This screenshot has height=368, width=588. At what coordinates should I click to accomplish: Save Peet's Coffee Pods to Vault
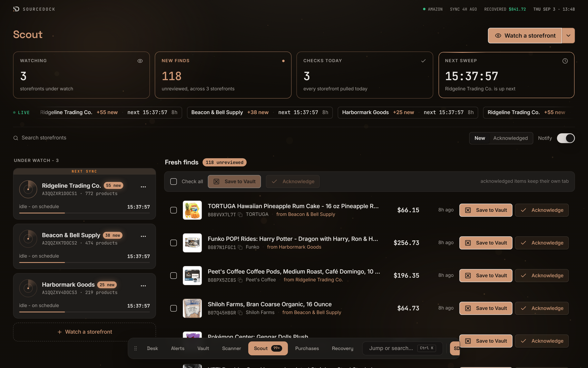[x=486, y=276]
